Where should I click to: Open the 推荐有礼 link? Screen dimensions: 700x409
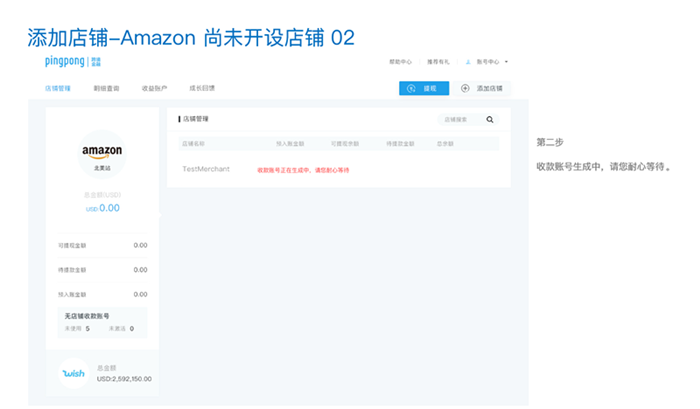point(438,62)
